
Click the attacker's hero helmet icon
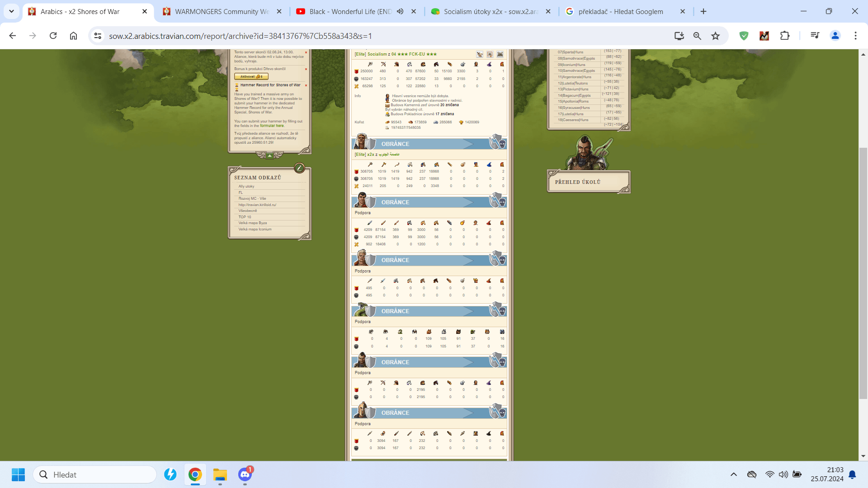click(502, 64)
